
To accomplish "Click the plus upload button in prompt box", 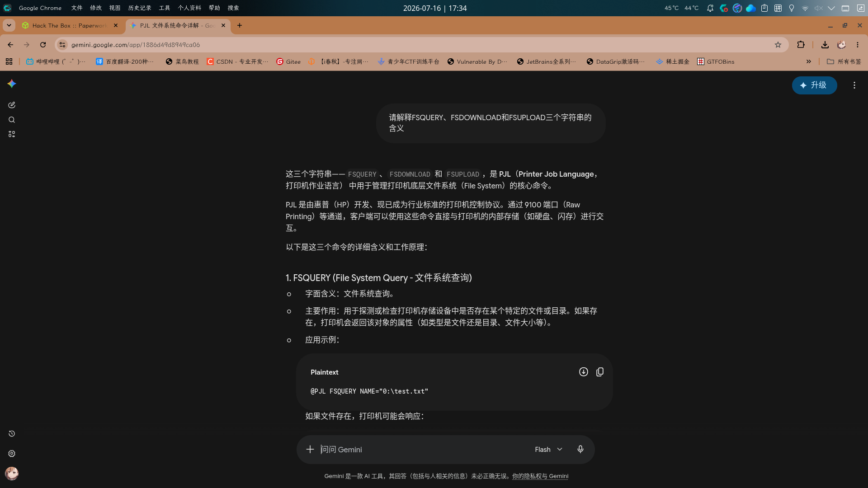I will [x=310, y=449].
